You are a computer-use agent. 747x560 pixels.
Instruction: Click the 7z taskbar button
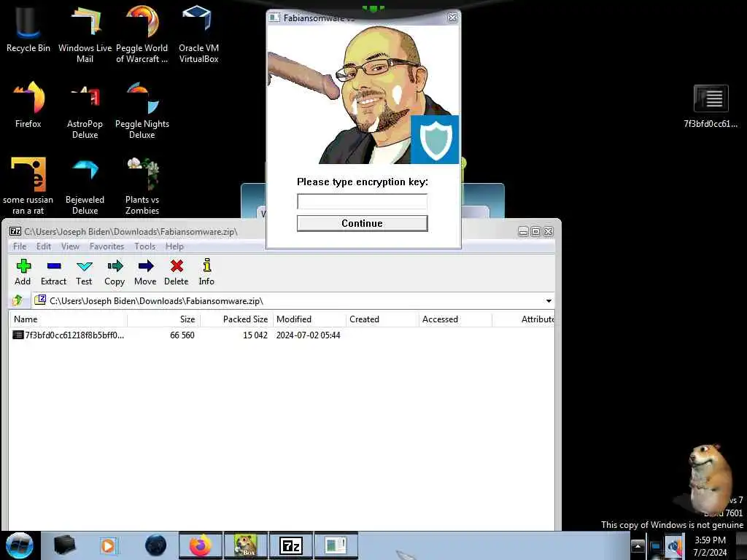click(x=290, y=545)
